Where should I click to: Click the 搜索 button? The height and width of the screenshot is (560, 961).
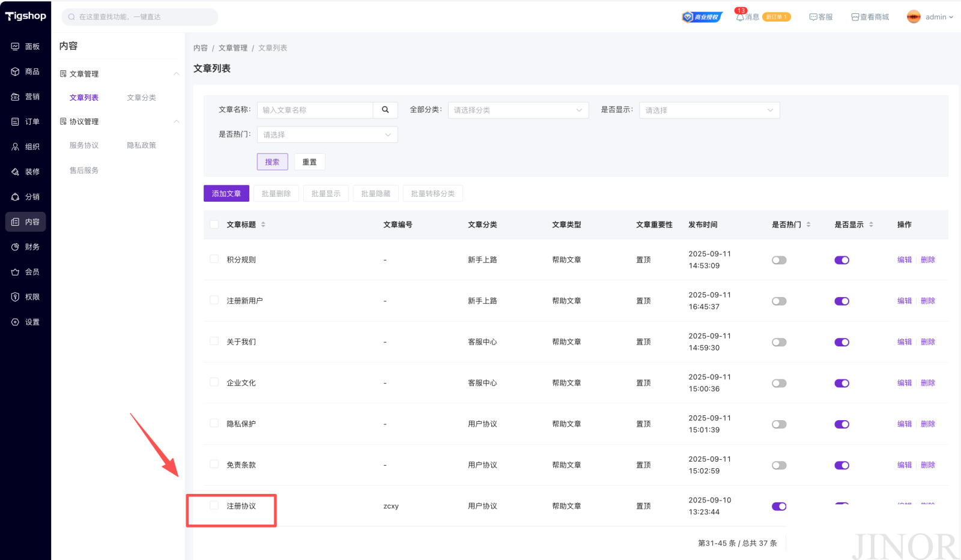[x=273, y=161]
